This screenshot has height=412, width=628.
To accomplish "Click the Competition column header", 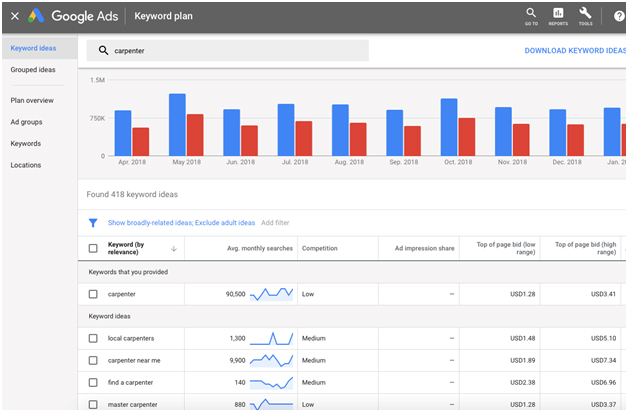I will 320,248.
